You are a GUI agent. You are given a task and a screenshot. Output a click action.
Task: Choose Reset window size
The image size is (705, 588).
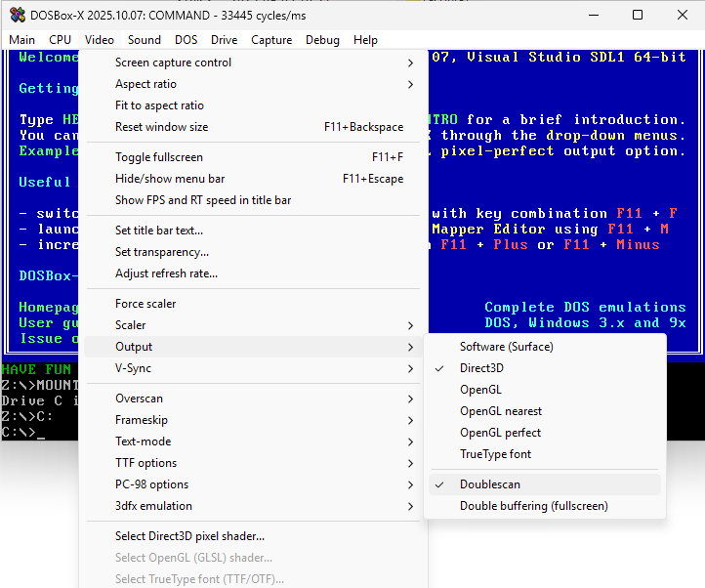click(x=161, y=127)
